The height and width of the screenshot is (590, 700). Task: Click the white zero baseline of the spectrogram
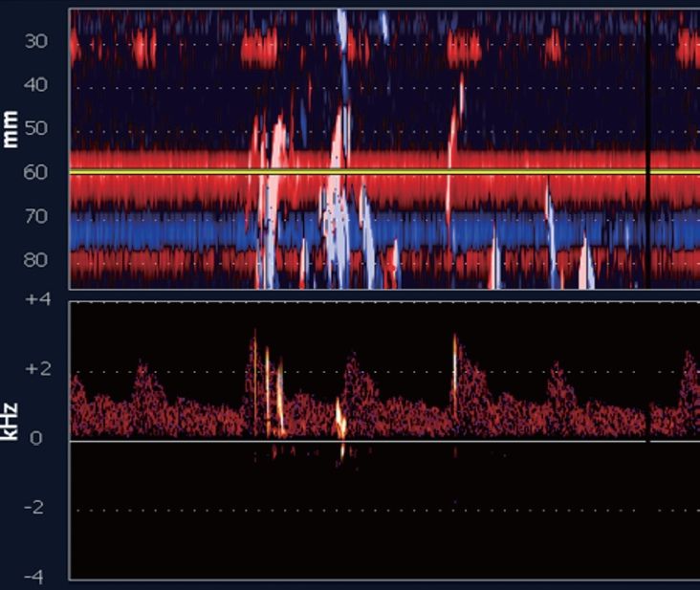tap(478, 441)
